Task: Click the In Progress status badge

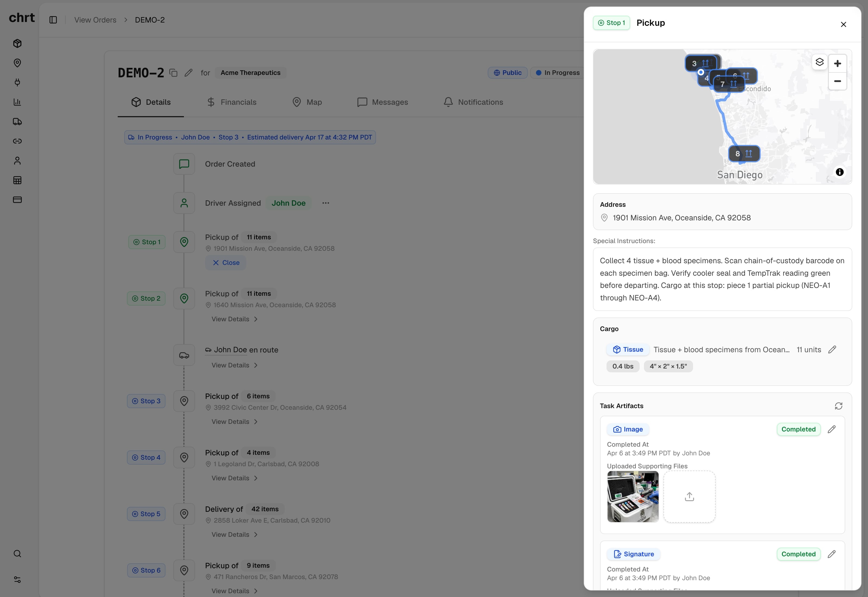Action: pos(558,72)
